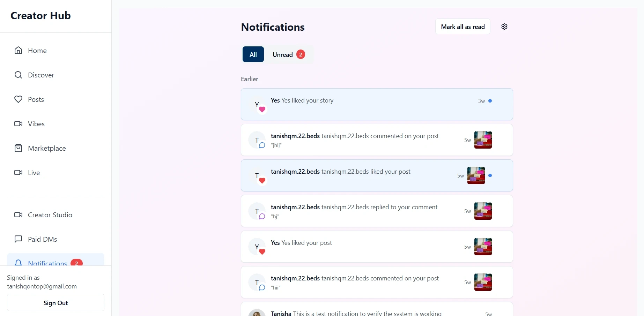The image size is (644, 316).
Task: Click the Creator Hub logo title
Action: [40, 16]
